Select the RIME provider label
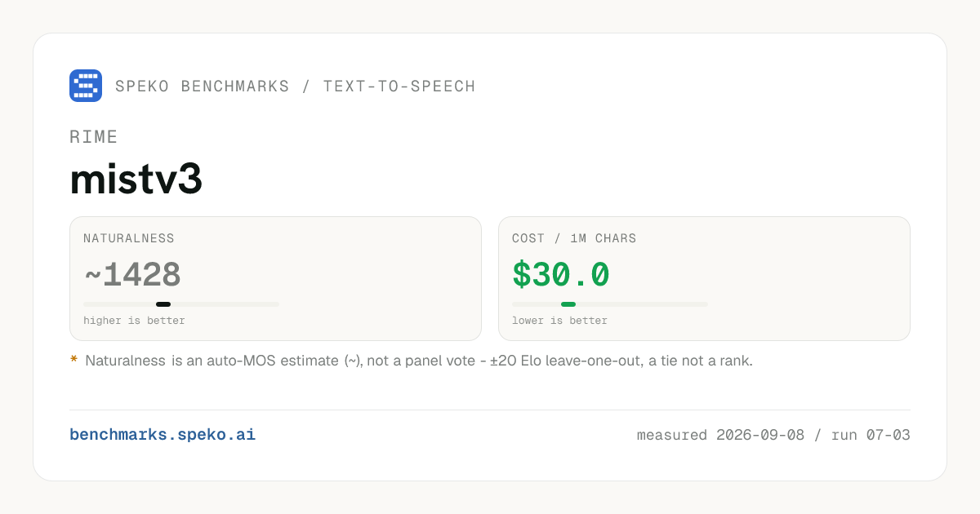The height and width of the screenshot is (514, 980). (x=94, y=137)
